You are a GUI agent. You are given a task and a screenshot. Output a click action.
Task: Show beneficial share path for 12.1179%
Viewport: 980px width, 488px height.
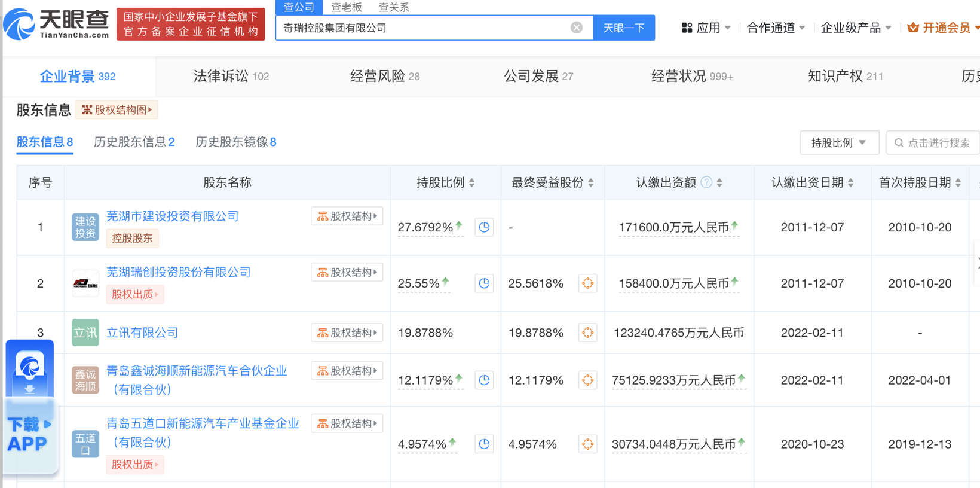pyautogui.click(x=588, y=380)
